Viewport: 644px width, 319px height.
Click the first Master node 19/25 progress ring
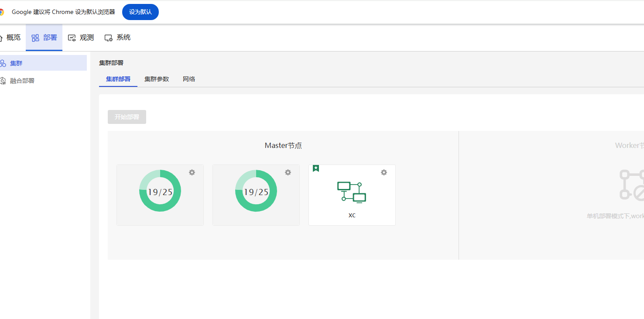pos(160,191)
